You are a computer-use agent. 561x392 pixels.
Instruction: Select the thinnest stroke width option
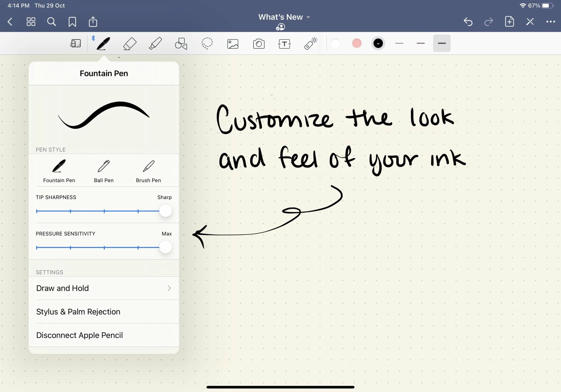[399, 43]
